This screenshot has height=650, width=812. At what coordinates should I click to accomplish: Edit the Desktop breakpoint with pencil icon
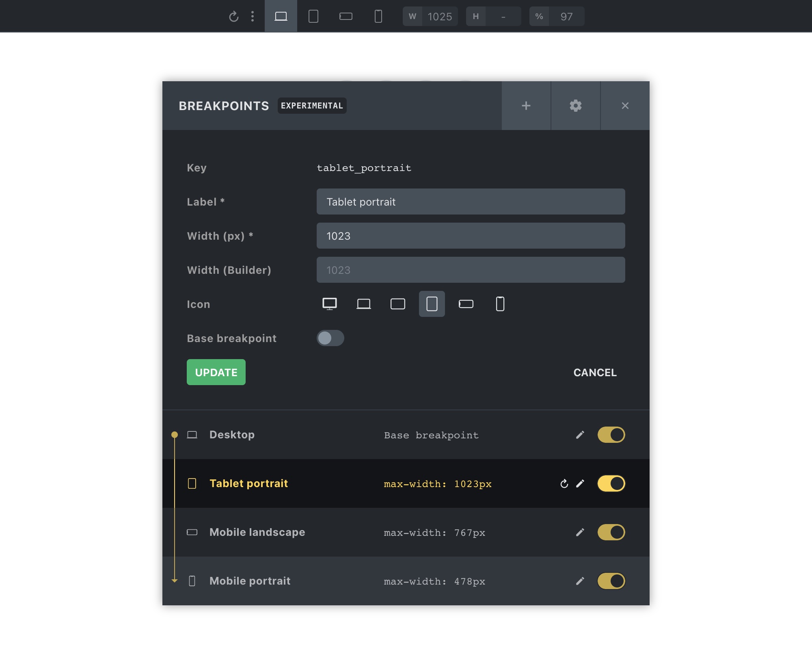tap(580, 435)
